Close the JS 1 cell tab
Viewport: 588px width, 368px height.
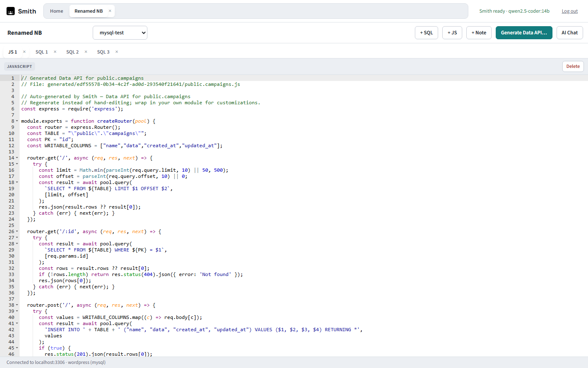[24, 52]
